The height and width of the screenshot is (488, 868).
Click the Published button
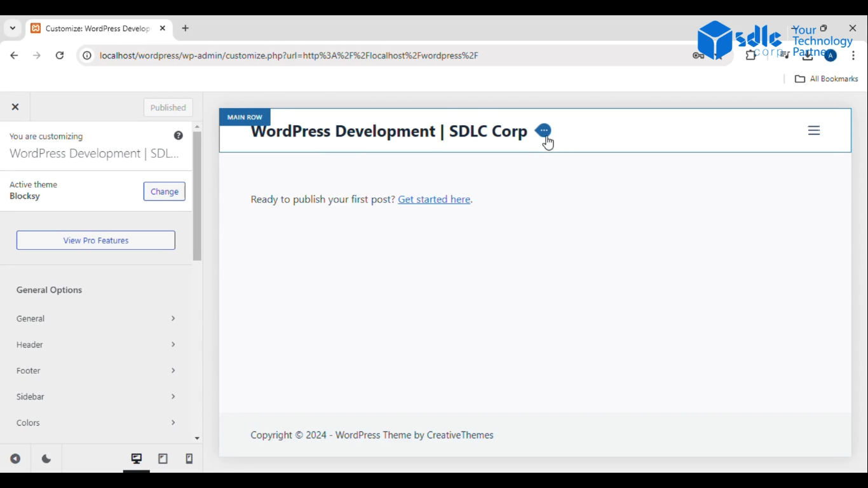pyautogui.click(x=168, y=107)
